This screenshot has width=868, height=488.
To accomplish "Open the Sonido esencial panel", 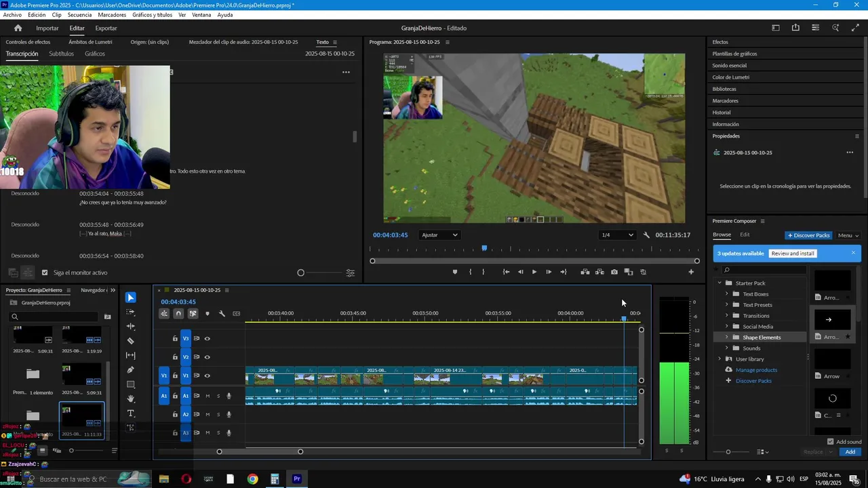I will point(729,66).
